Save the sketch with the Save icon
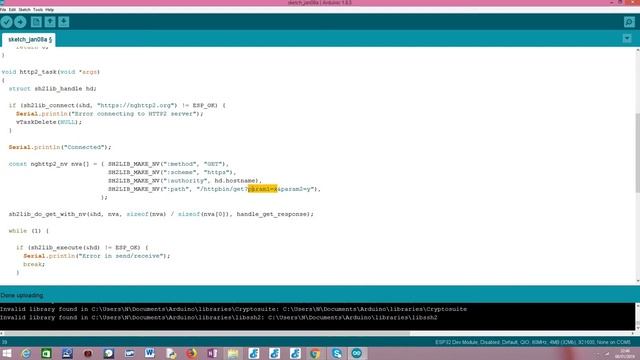 pos(64,22)
